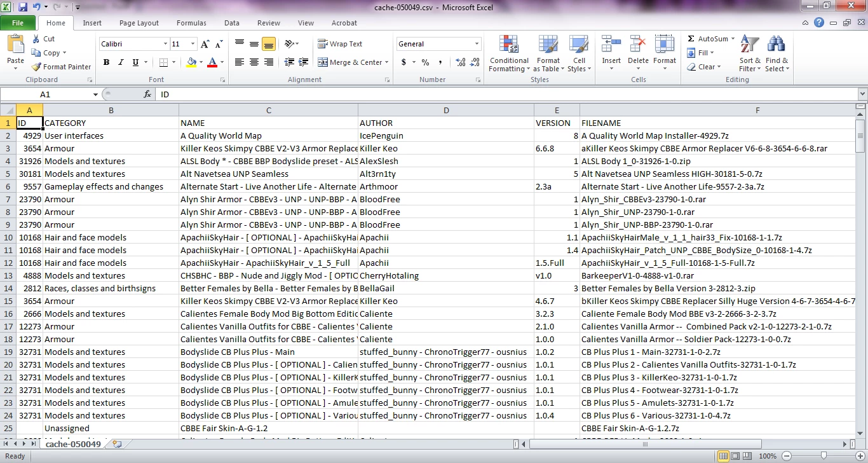Click Decrease Indent icon
The width and height of the screenshot is (868, 463).
290,62
